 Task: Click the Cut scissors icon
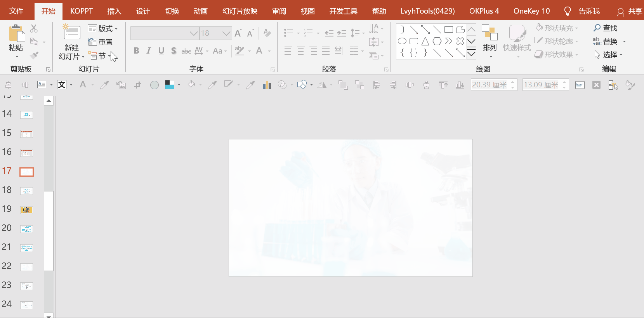tap(34, 28)
